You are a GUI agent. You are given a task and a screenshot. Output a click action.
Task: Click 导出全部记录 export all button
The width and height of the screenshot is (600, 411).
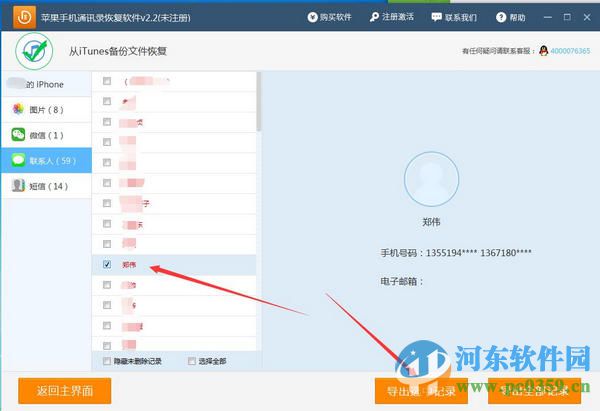click(x=535, y=391)
